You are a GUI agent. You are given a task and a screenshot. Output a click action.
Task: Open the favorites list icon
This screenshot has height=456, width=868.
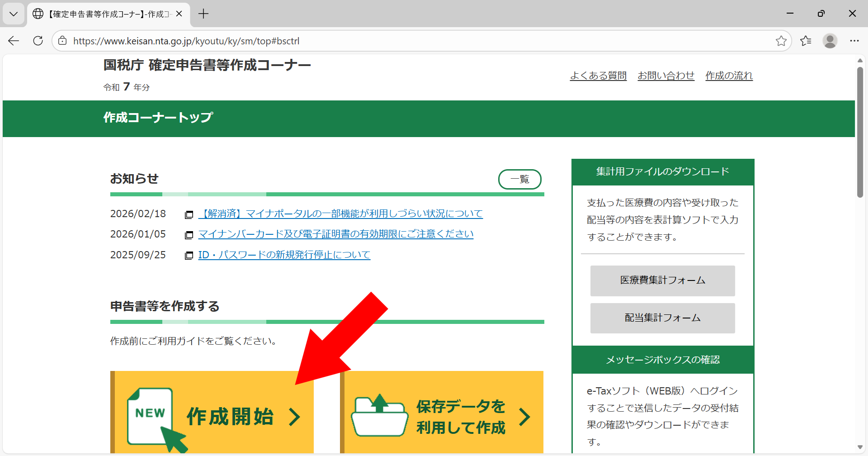click(x=806, y=41)
